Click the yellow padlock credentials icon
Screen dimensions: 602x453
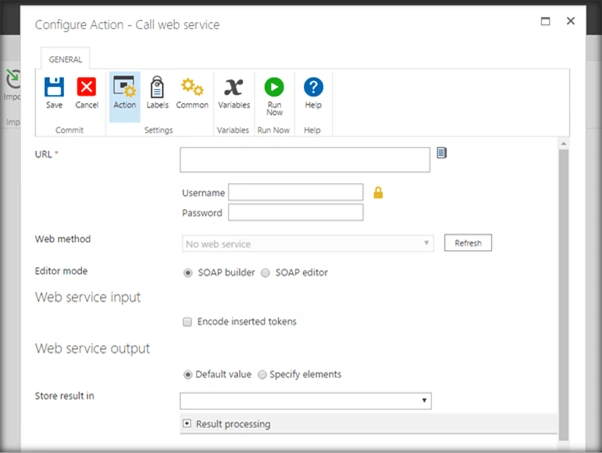click(378, 192)
